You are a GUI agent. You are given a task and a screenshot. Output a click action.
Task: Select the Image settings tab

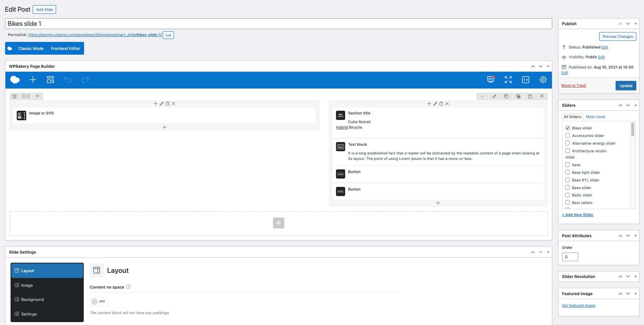(47, 285)
